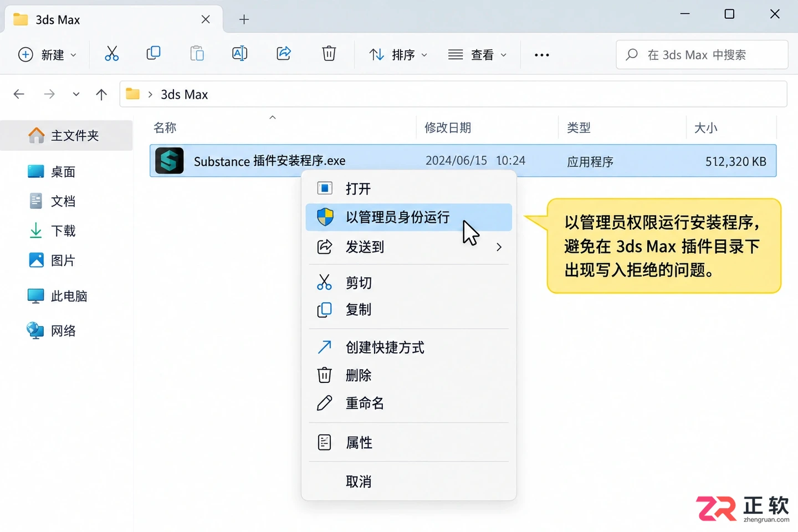This screenshot has height=532, width=798.
Task: Click the folder icon in address bar
Action: tap(132, 94)
